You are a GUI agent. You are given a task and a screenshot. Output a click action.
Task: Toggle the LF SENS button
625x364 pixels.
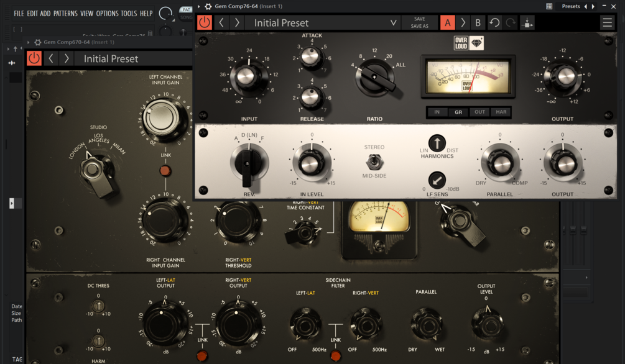[437, 180]
